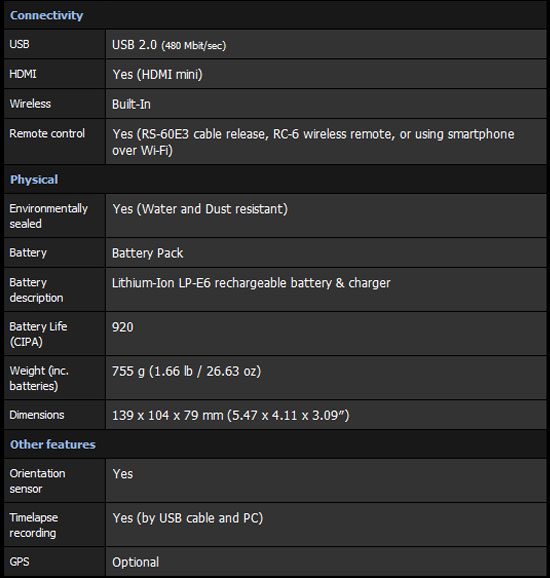Click the Connectivity section heading
The width and height of the screenshot is (550, 578).
point(46,15)
